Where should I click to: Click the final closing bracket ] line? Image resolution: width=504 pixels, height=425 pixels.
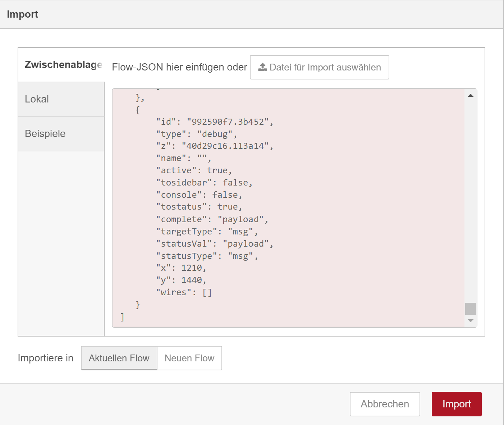tap(122, 317)
